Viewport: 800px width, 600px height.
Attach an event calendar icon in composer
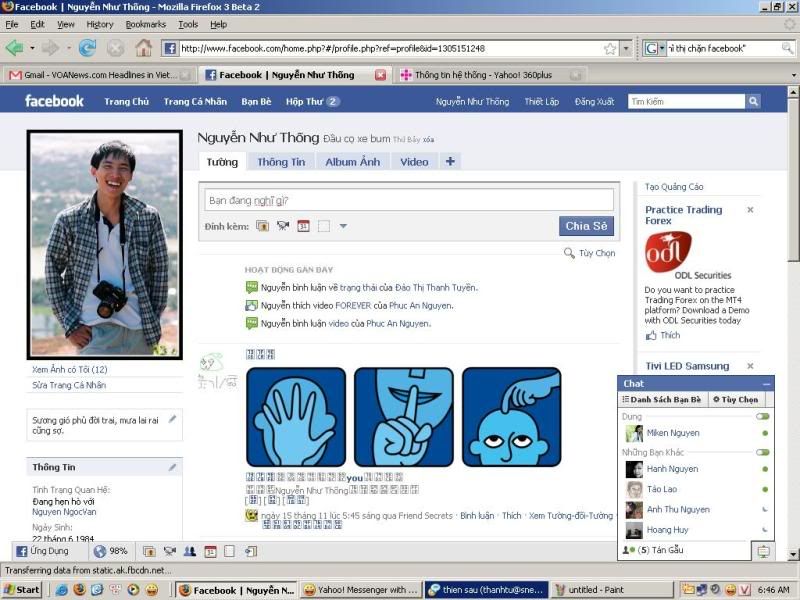coord(303,226)
